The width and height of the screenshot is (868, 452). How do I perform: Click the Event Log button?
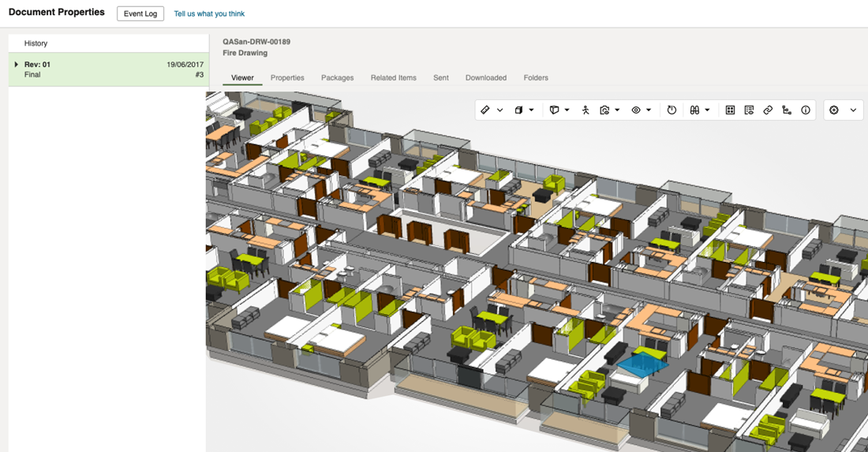click(140, 13)
